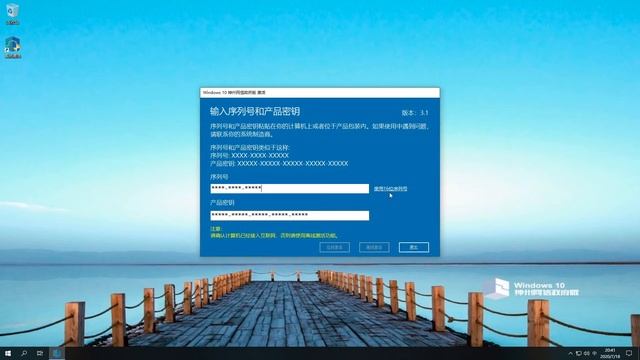This screenshot has height=360, width=640.
Task: Click the 退出 exit button in the dialog
Action: coord(413,247)
